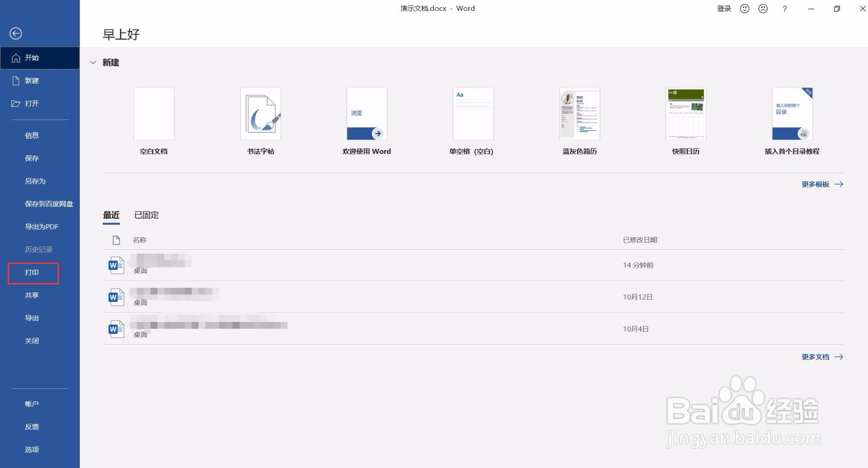Open the recent document modified 10月12日
Image resolution: width=868 pixels, height=468 pixels.
point(473,296)
